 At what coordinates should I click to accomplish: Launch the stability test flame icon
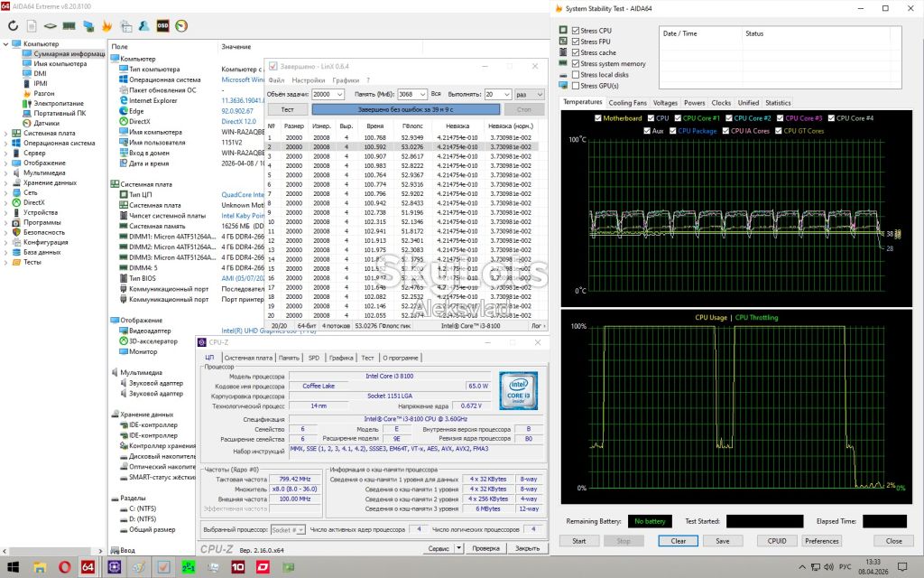(x=106, y=26)
